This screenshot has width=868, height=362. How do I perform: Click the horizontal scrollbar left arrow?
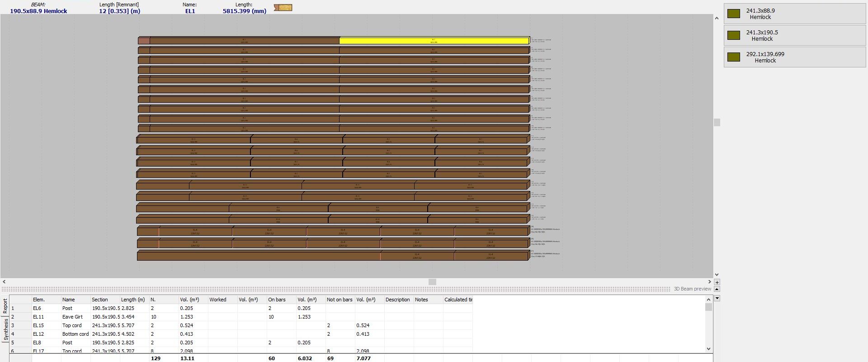(x=4, y=282)
